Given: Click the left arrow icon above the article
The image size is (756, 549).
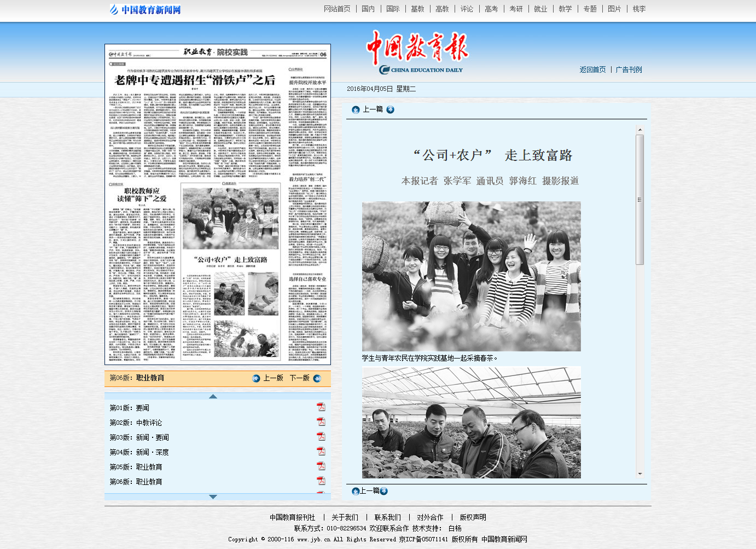Looking at the screenshot, I should pyautogui.click(x=356, y=109).
